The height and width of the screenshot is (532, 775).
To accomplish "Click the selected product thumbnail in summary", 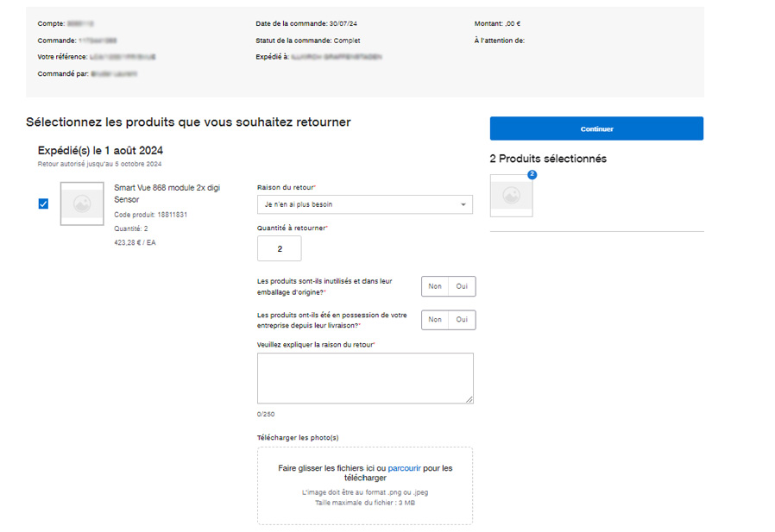I will [x=511, y=196].
